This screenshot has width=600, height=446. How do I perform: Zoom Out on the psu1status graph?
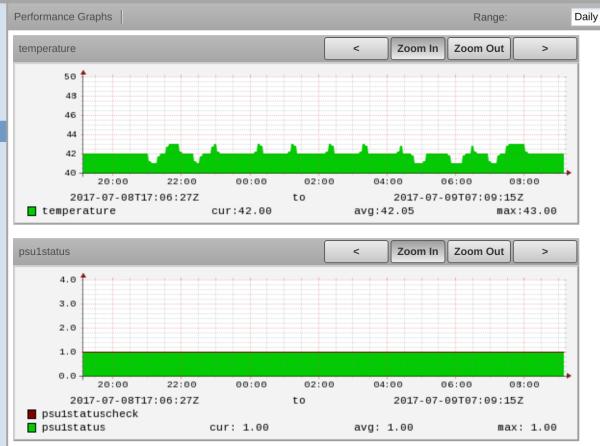coord(479,252)
